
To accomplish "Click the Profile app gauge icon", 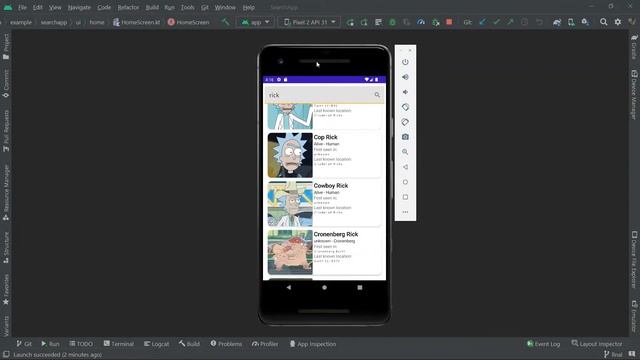I will (421, 22).
